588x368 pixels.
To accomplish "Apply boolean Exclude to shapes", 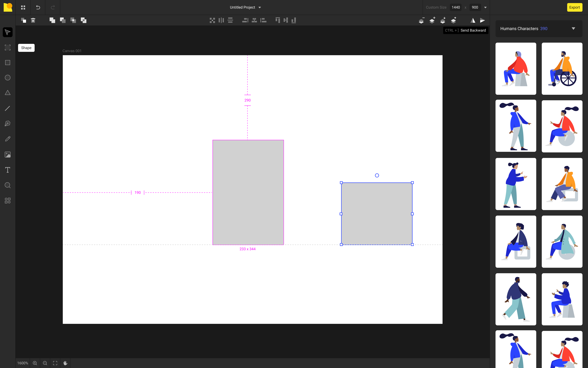I will click(84, 20).
